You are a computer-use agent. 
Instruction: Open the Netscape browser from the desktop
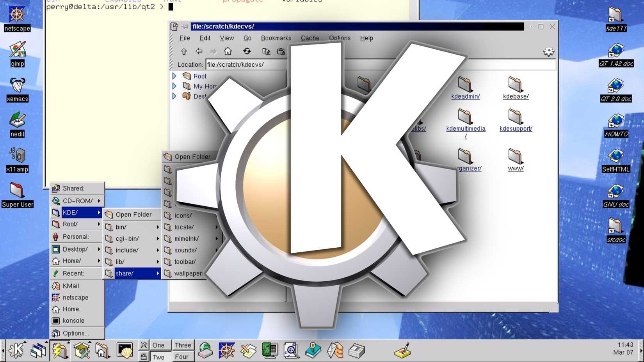17,16
